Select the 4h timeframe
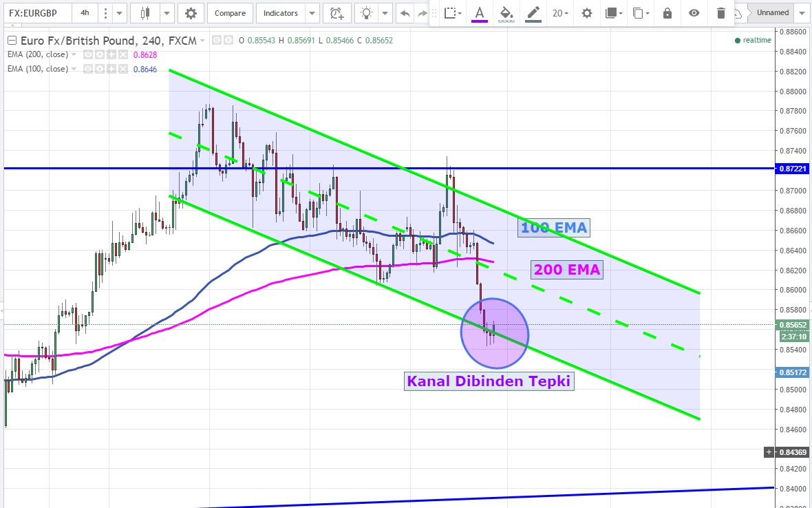This screenshot has width=812, height=508. point(84,13)
